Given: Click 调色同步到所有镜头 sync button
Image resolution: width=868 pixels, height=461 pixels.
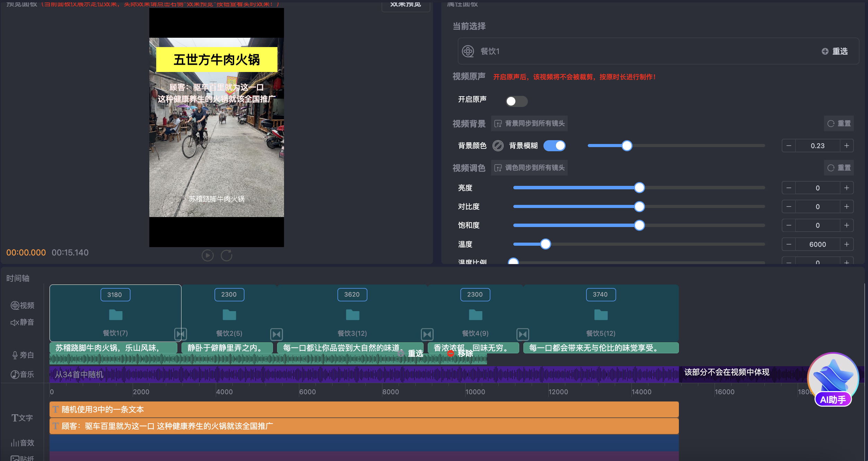Looking at the screenshot, I should click(x=529, y=168).
